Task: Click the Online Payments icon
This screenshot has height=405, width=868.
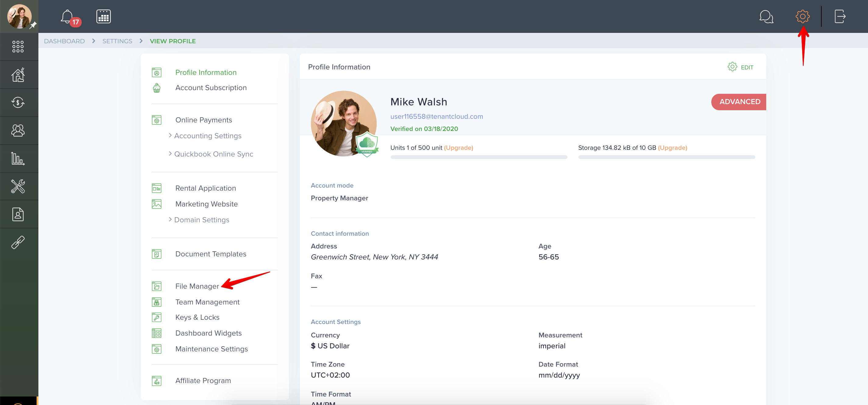Action: (157, 120)
